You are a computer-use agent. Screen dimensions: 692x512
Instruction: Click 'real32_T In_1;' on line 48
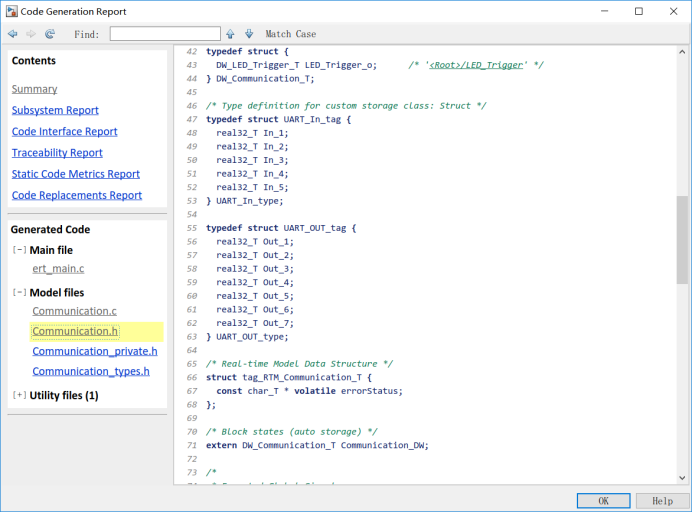point(252,133)
